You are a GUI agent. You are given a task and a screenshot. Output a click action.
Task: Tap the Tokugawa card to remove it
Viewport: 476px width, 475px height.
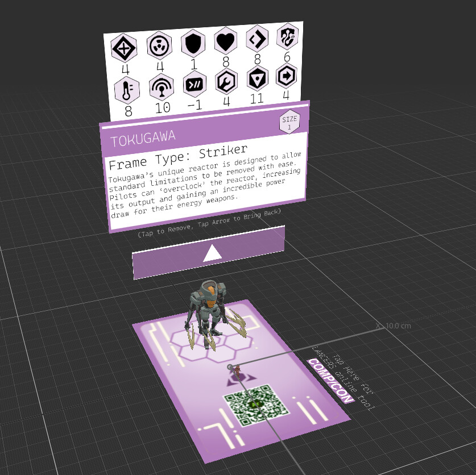(205, 176)
